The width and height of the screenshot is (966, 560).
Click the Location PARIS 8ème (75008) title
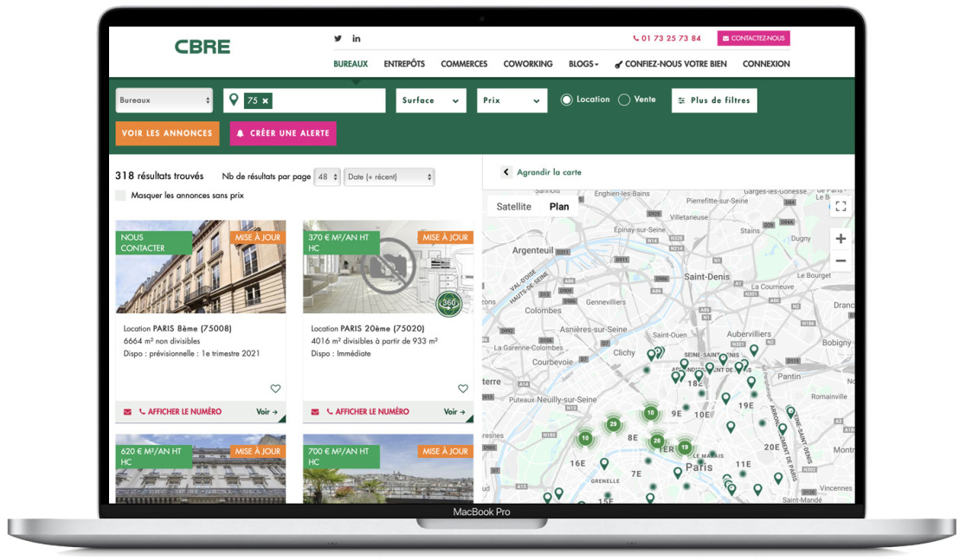[177, 328]
